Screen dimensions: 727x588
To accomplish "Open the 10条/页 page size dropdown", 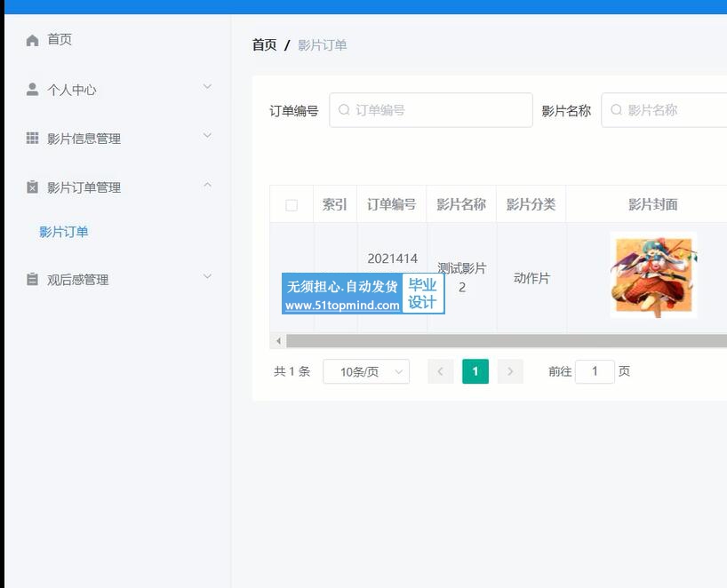I will [366, 371].
